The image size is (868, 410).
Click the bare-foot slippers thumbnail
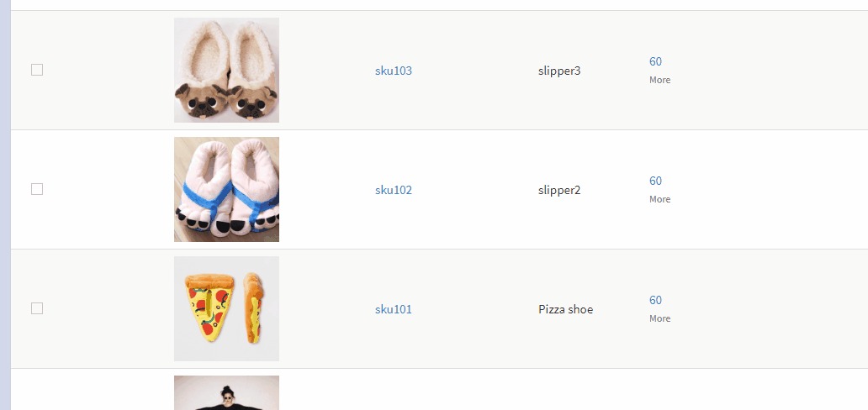[226, 189]
